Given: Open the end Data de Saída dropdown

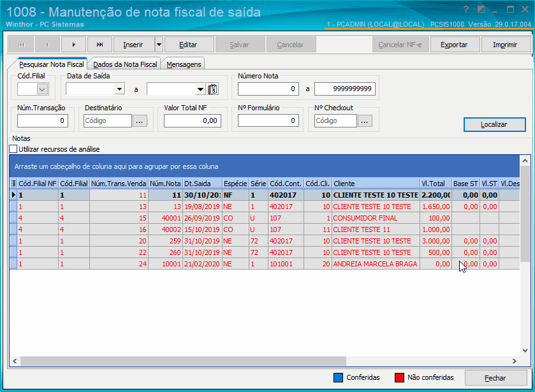Looking at the screenshot, I should pyautogui.click(x=201, y=89).
